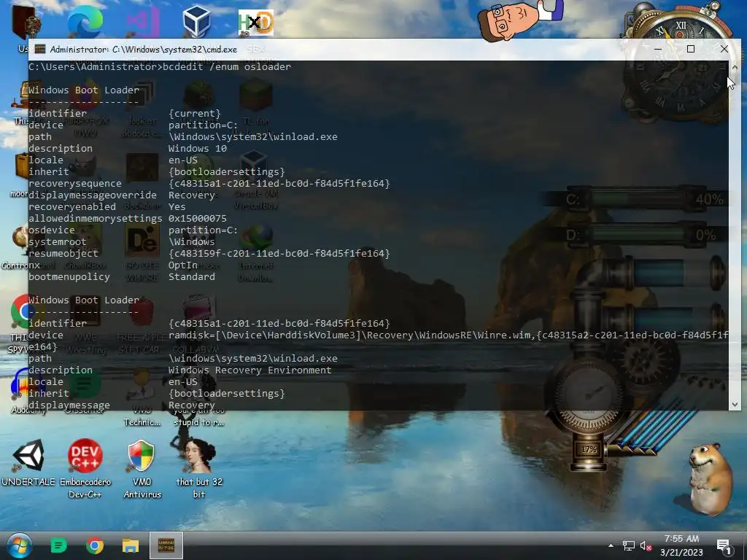Click the recoveryenabled value 'Yes'

coord(177,206)
